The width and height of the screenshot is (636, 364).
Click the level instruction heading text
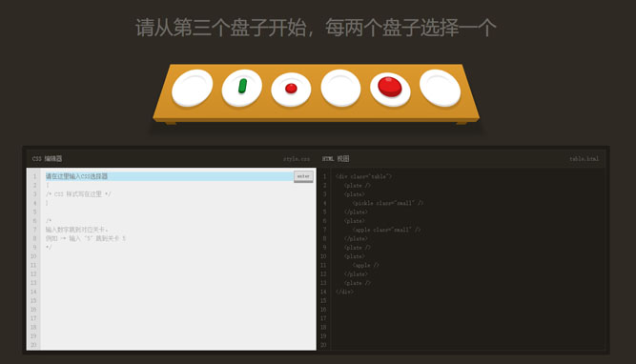point(316,28)
